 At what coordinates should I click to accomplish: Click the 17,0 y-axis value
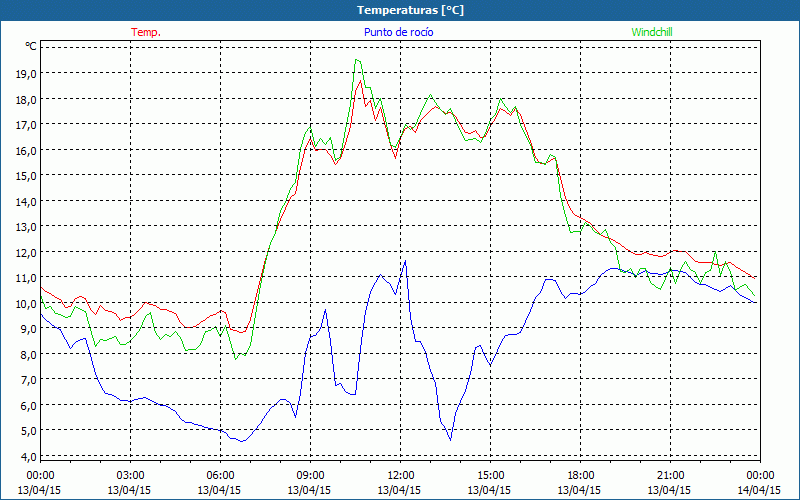27,124
